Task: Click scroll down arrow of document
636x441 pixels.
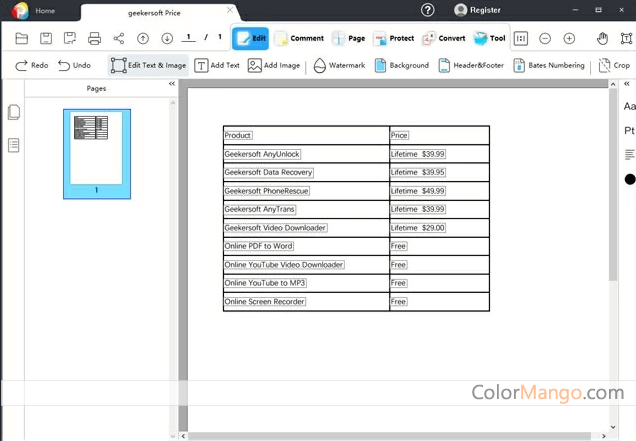Action: [613, 427]
